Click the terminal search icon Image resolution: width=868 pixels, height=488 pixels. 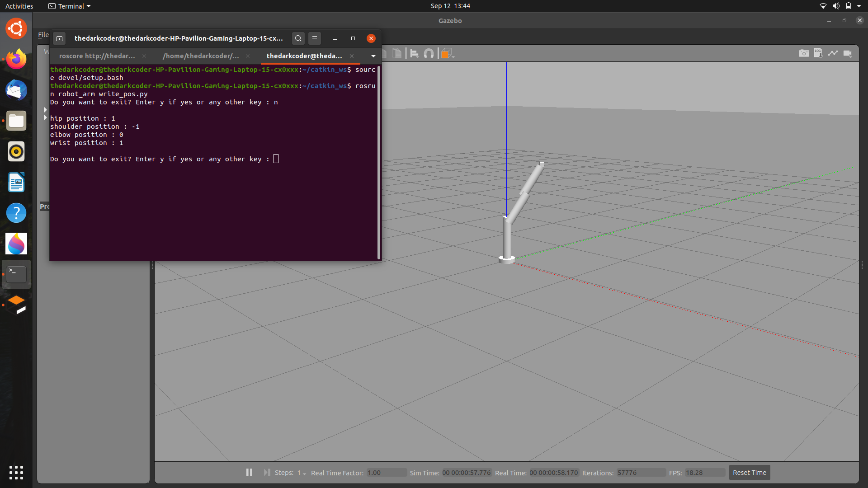(x=298, y=38)
